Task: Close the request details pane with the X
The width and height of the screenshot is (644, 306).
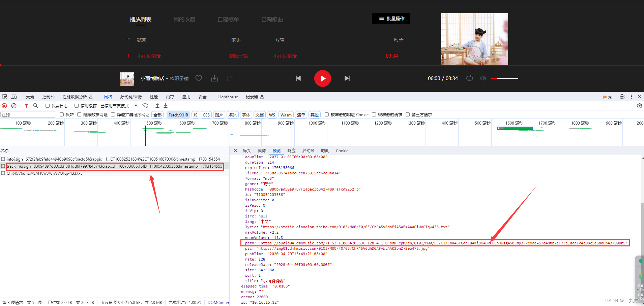Action: coord(235,150)
